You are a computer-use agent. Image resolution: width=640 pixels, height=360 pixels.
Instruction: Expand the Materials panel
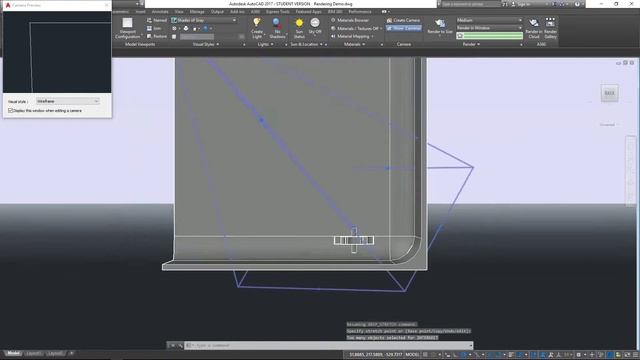[354, 44]
